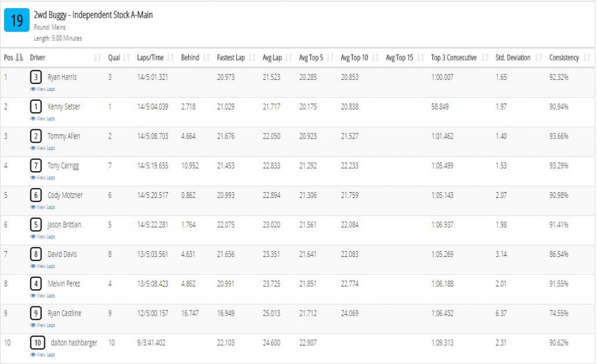597x364 pixels.
Task: Click laps/time value 9/3:41.402
Action: tap(151, 342)
